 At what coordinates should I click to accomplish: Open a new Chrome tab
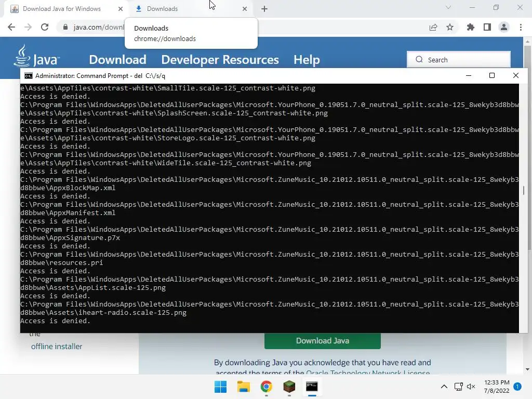point(264,9)
